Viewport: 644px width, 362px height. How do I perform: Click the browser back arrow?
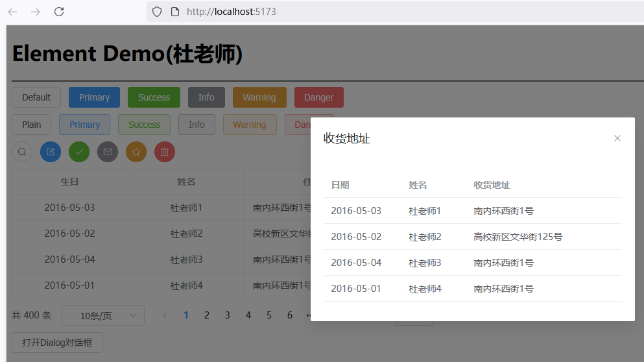12,12
